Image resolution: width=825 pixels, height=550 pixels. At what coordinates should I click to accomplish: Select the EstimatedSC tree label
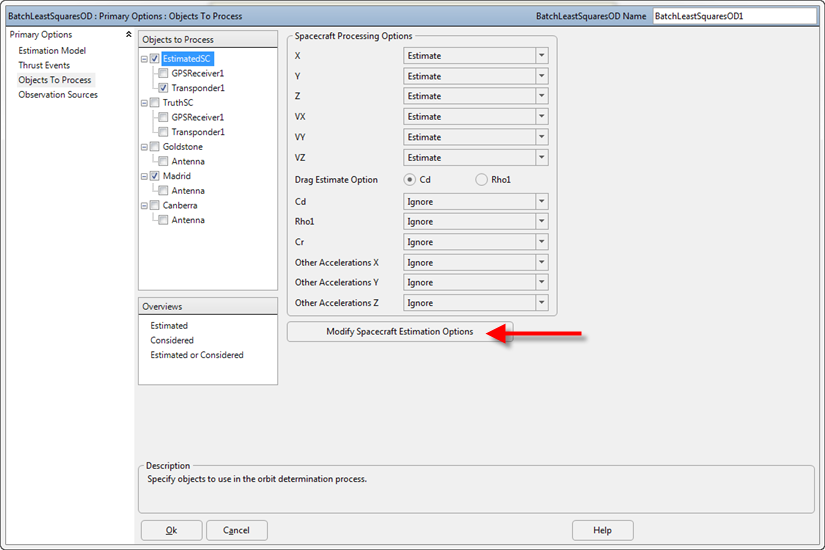click(x=186, y=58)
